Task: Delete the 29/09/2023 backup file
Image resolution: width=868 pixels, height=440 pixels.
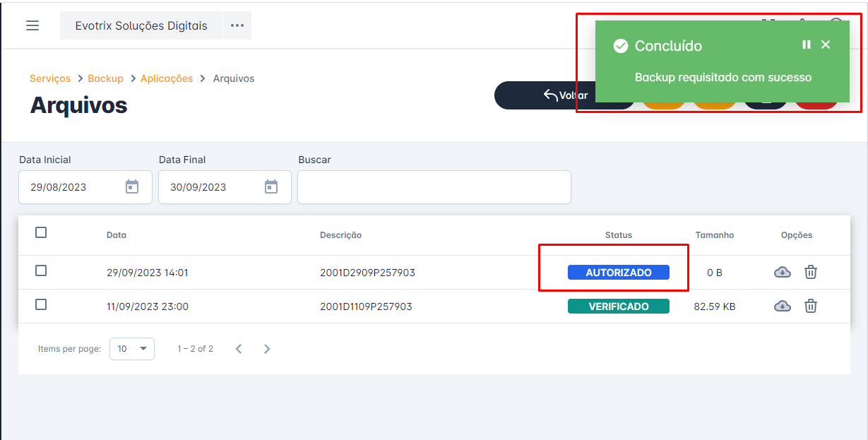Action: point(811,272)
